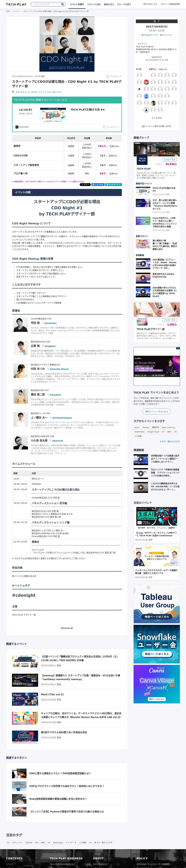The image size is (186, 868).
Task: Open @kotarok Twitter link for 小久保 浩大郎
Action: 56,441
